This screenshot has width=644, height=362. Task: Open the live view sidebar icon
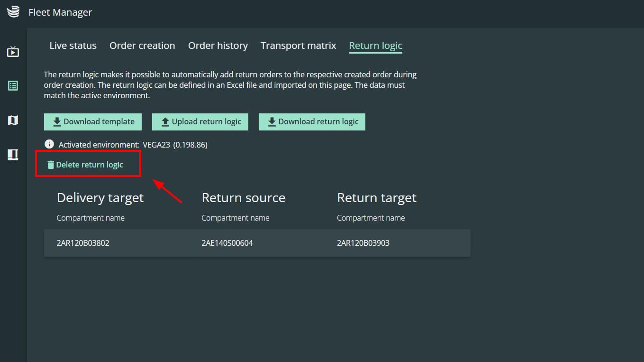point(13,51)
